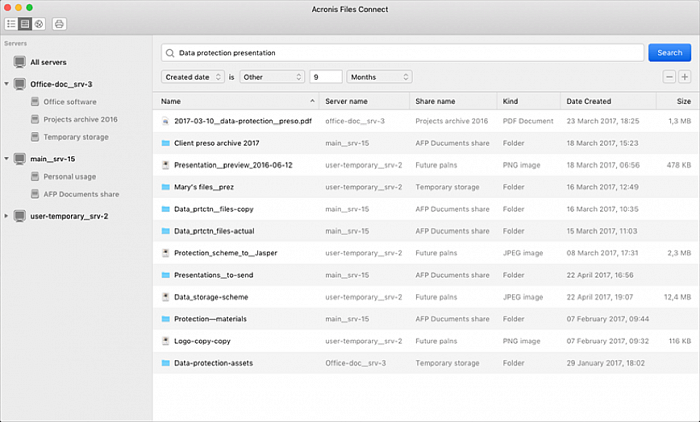Click the date 29 January 2017, 18:02
This screenshot has height=422, width=700.
coord(606,363)
